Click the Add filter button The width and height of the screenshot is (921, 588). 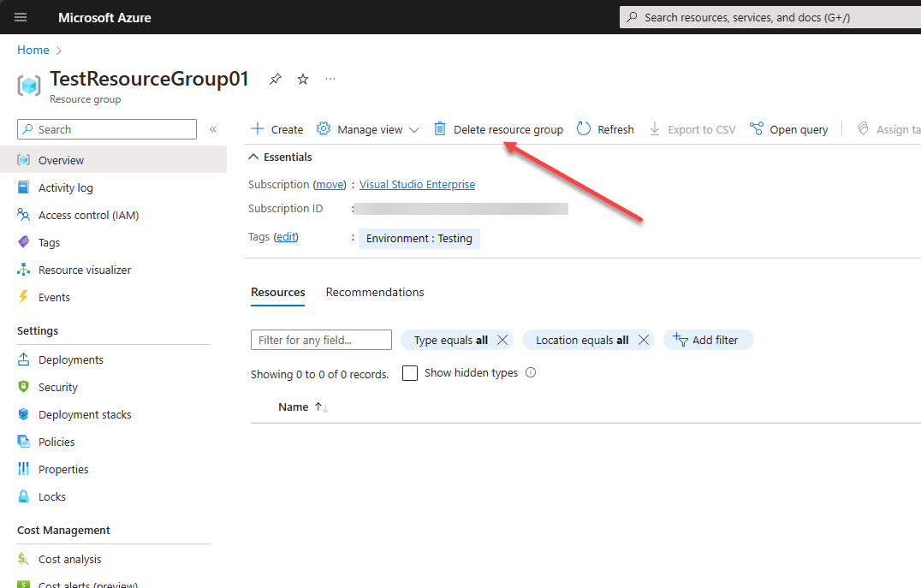point(709,340)
